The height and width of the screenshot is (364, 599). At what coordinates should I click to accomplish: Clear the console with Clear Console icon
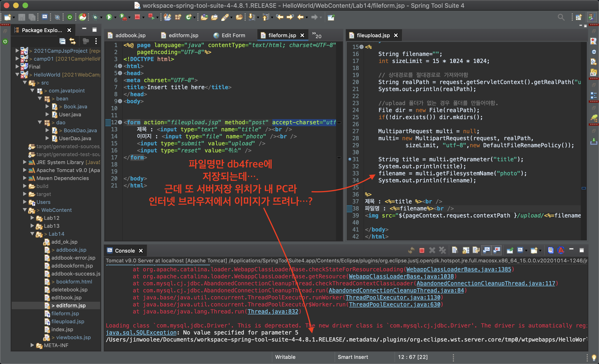[x=455, y=250]
